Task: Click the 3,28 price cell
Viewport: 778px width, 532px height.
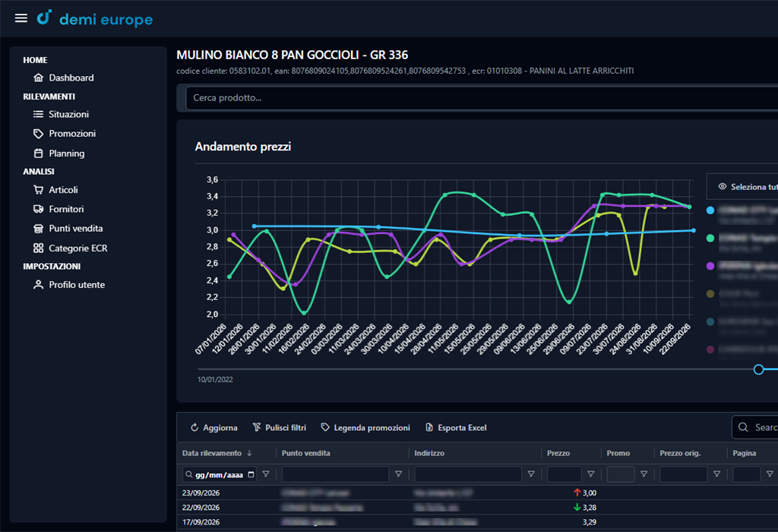Action: coord(590,508)
